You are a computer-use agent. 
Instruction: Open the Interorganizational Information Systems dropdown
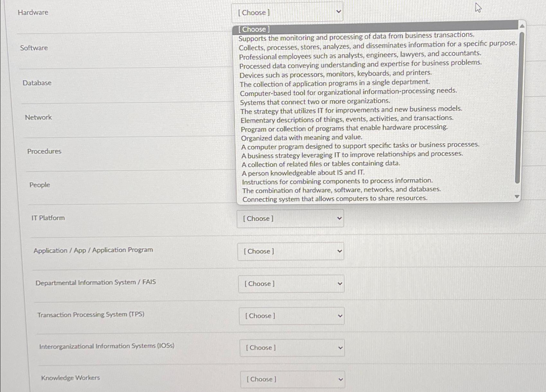click(292, 348)
